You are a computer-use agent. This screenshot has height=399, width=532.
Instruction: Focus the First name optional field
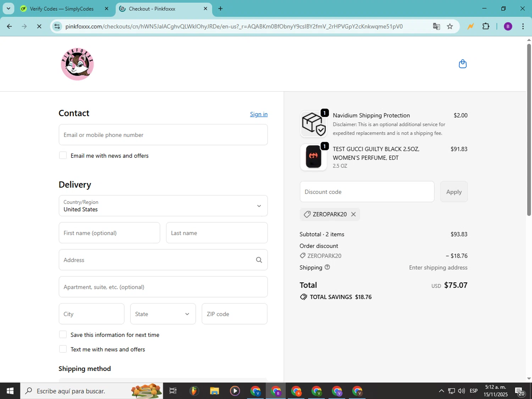pyautogui.click(x=109, y=233)
